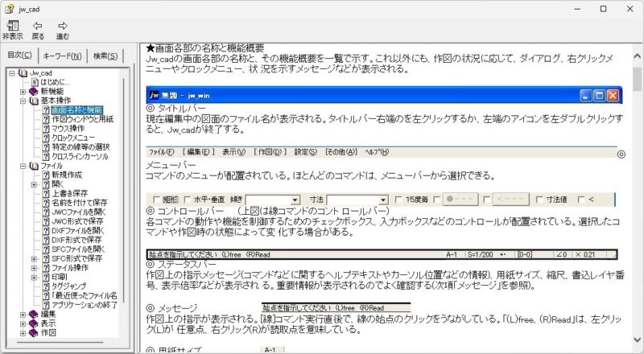Open the 上書き保存 topic

click(69, 193)
